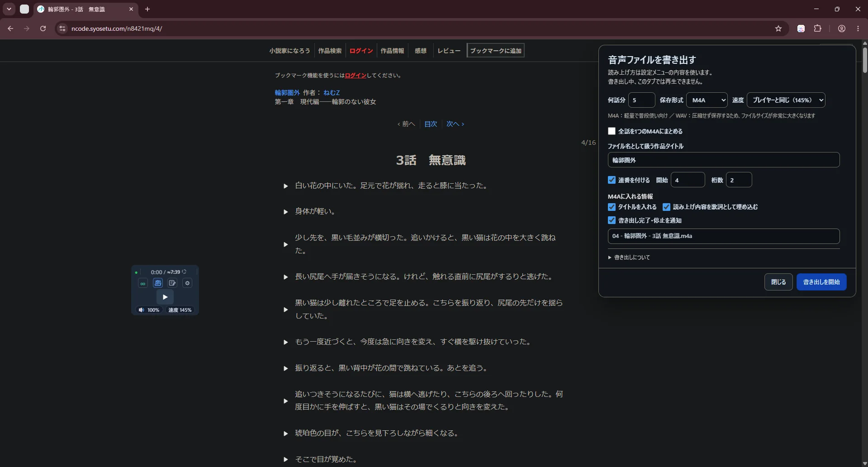Uncheck タイトルを入れる checkbox
The width and height of the screenshot is (868, 467).
(x=612, y=207)
